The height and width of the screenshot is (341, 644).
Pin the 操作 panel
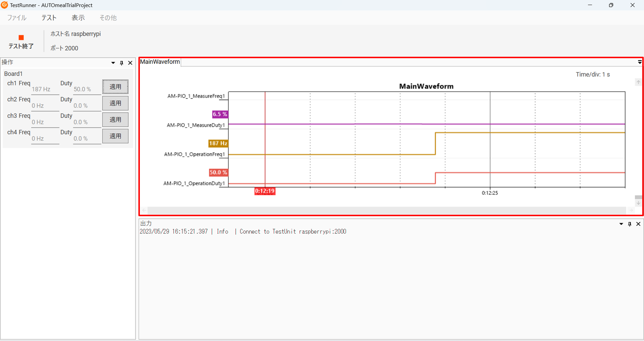[x=122, y=63]
